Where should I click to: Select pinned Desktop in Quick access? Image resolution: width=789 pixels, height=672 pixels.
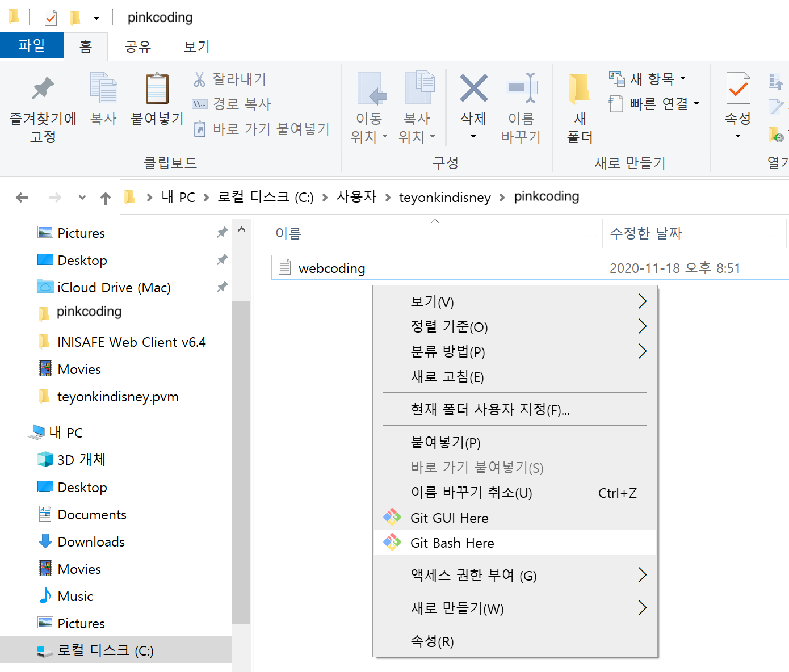pyautogui.click(x=82, y=261)
